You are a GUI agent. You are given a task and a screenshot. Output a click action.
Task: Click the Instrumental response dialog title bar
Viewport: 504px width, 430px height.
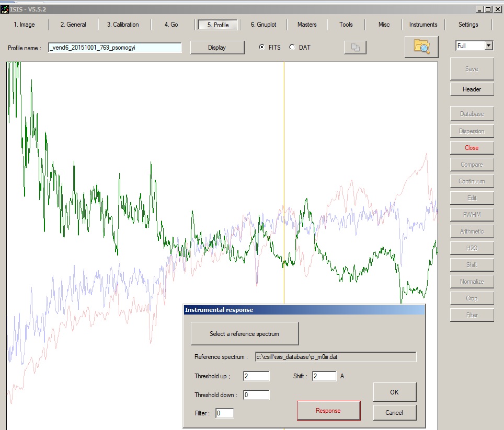tap(304, 310)
